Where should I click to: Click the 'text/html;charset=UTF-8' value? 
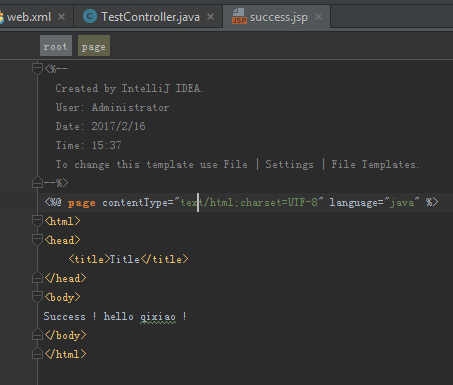tap(249, 202)
